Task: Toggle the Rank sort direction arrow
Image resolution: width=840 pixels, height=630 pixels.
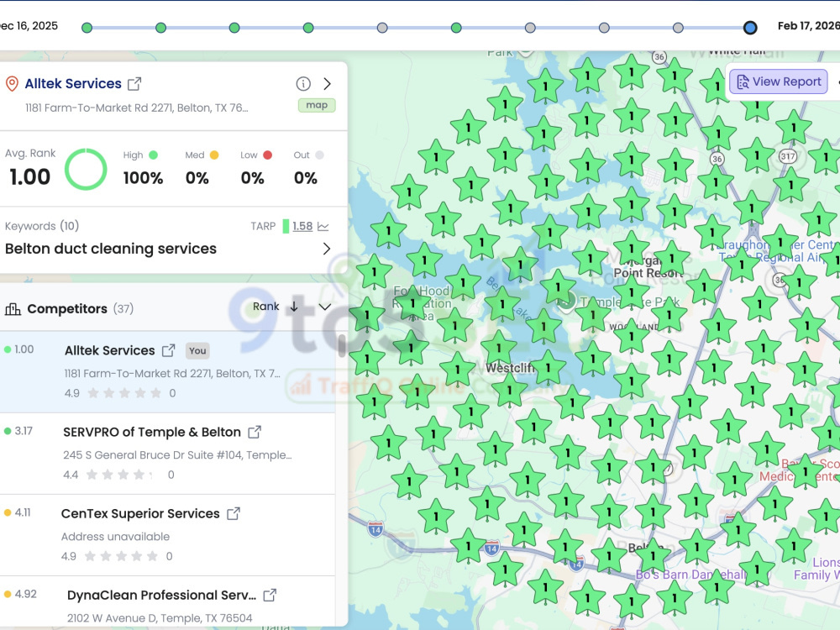Action: coord(294,307)
